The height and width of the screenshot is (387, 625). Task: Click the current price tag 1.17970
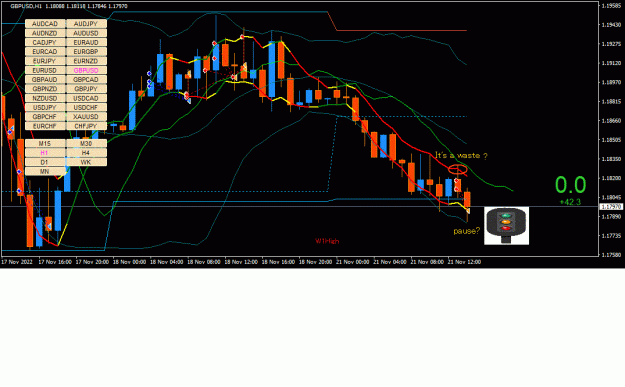click(611, 207)
